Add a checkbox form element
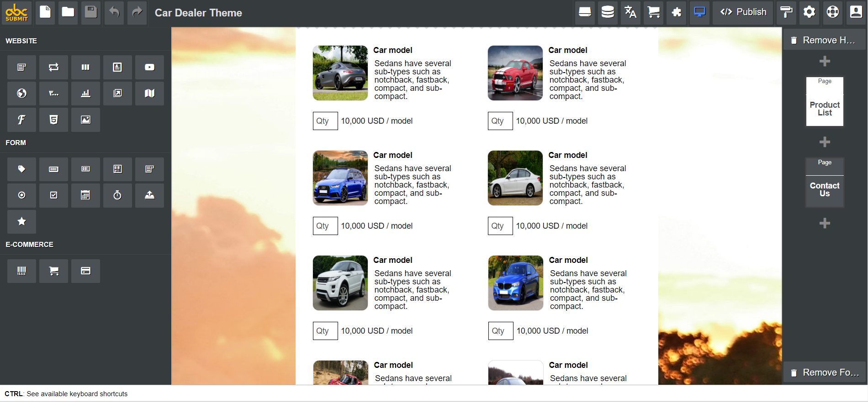Image resolution: width=868 pixels, height=403 pixels. click(53, 195)
